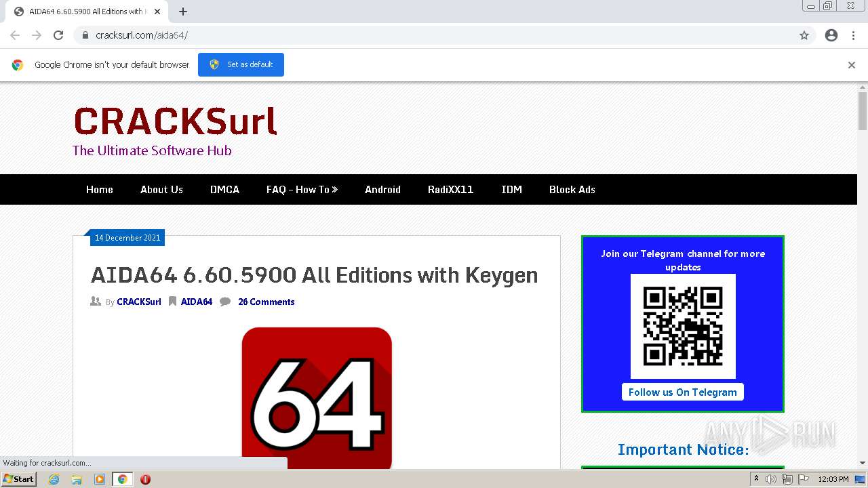Open the media player taskbar icon

click(x=100, y=479)
